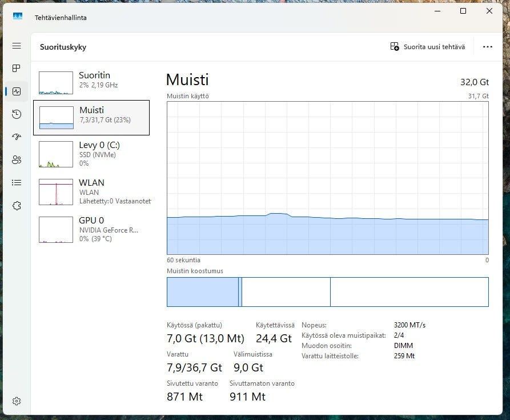This screenshot has width=510, height=420.
Task: Select the Levy 0 (C:) item
Action: (x=91, y=154)
